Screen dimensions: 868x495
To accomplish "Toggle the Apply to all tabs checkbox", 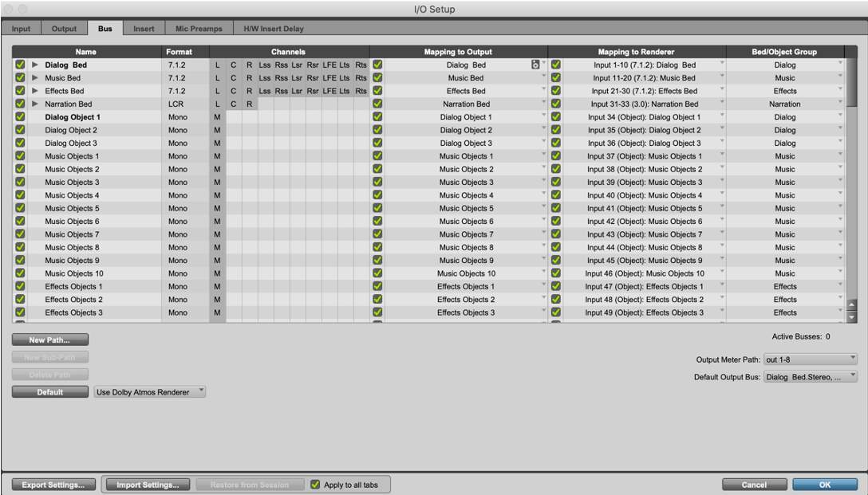I will pyautogui.click(x=316, y=485).
